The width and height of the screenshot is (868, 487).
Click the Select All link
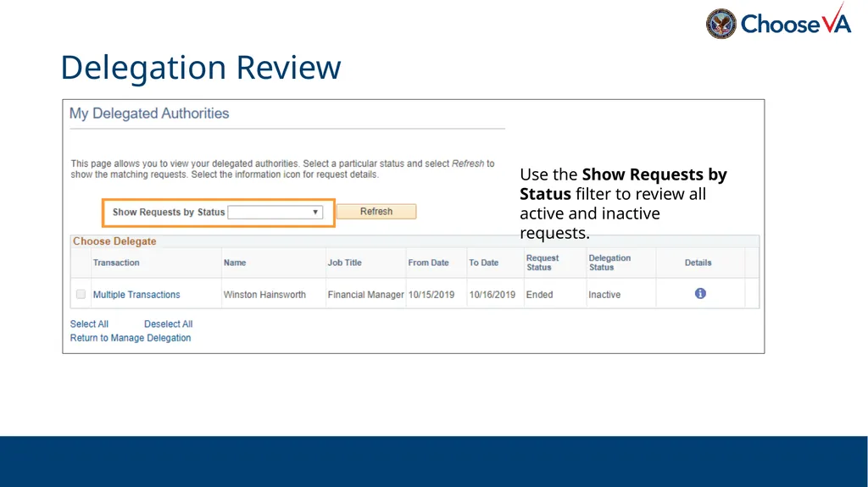point(89,324)
